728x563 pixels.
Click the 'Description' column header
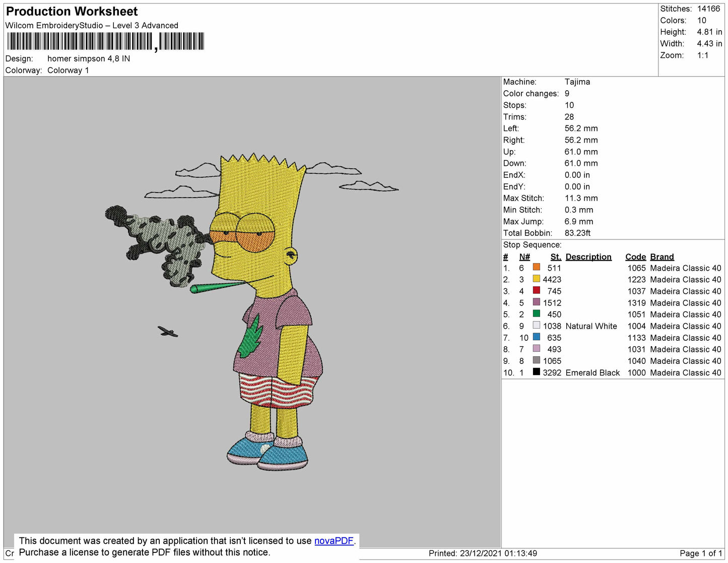pyautogui.click(x=588, y=257)
